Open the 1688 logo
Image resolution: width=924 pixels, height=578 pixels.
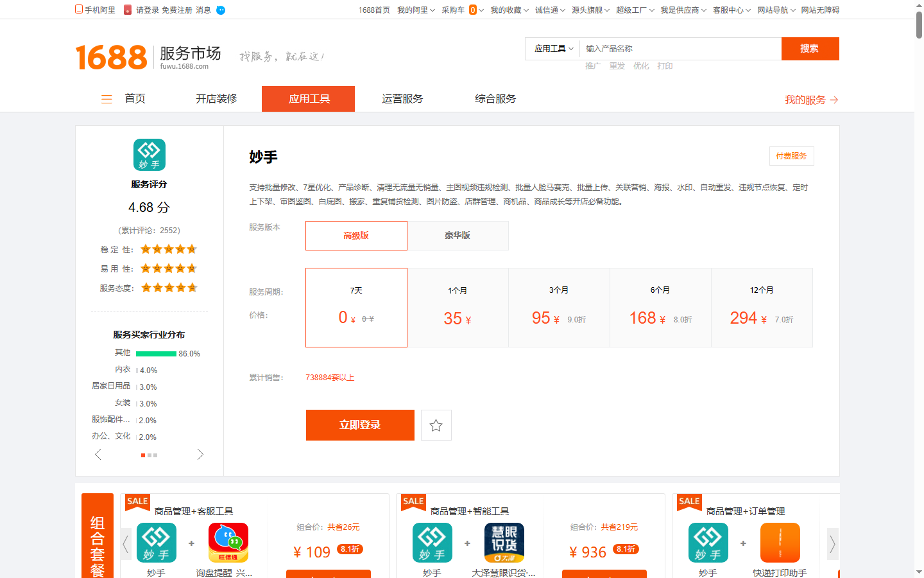click(x=111, y=57)
